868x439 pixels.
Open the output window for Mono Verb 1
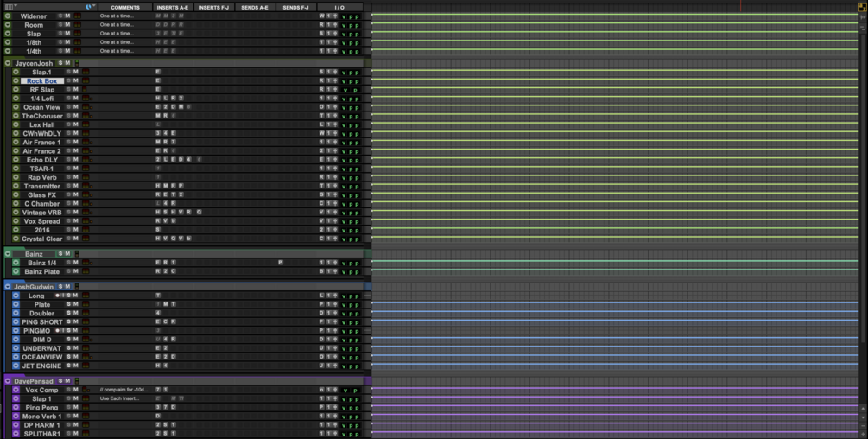click(335, 417)
